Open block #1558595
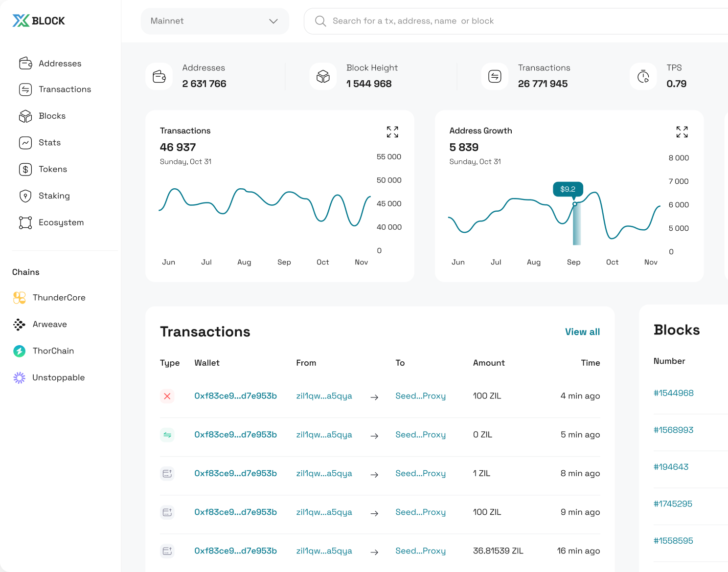The image size is (728, 572). (674, 541)
